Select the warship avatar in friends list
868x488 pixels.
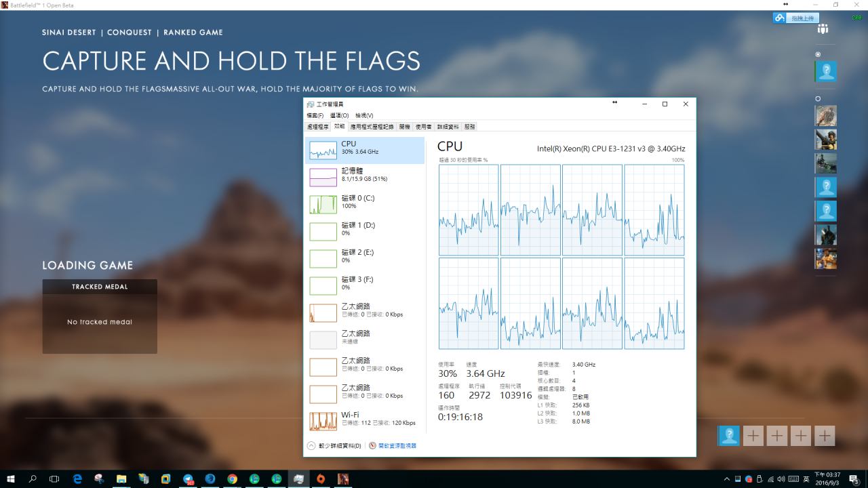click(826, 163)
